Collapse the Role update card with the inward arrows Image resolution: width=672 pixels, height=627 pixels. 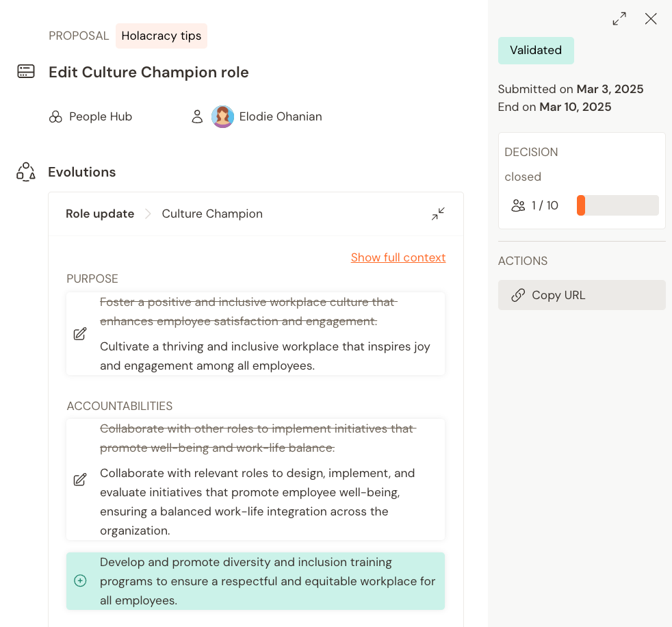coord(438,214)
